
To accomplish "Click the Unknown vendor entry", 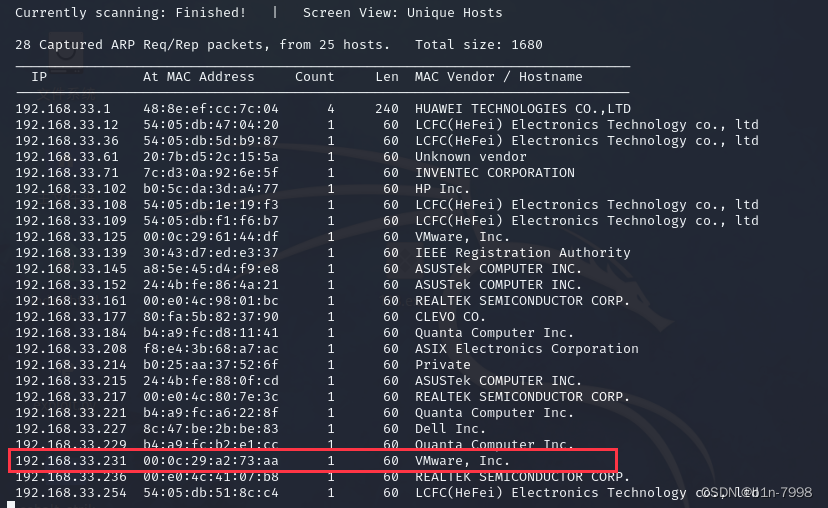I will coord(471,157).
